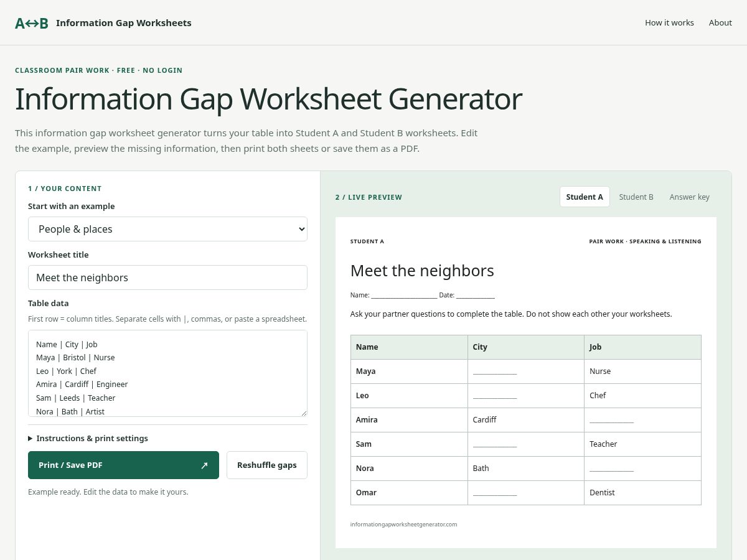Switch to the Student B tab
Screen dimensions: 747x560
tap(636, 197)
